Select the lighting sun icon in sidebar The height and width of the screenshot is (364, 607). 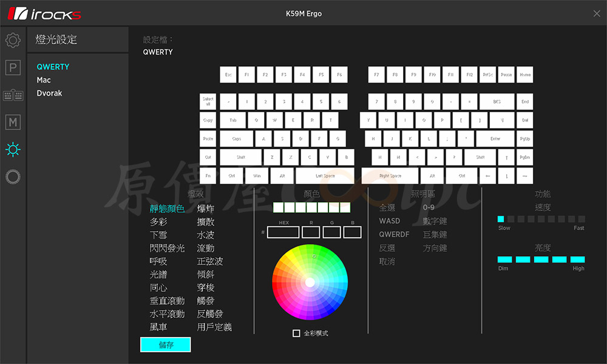tap(13, 149)
